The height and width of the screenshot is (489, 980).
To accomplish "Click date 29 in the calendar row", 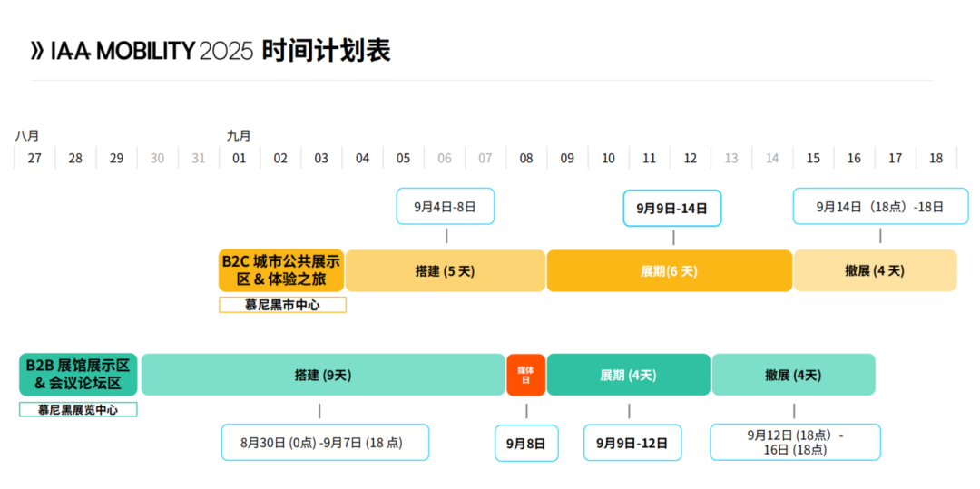I will (x=116, y=159).
